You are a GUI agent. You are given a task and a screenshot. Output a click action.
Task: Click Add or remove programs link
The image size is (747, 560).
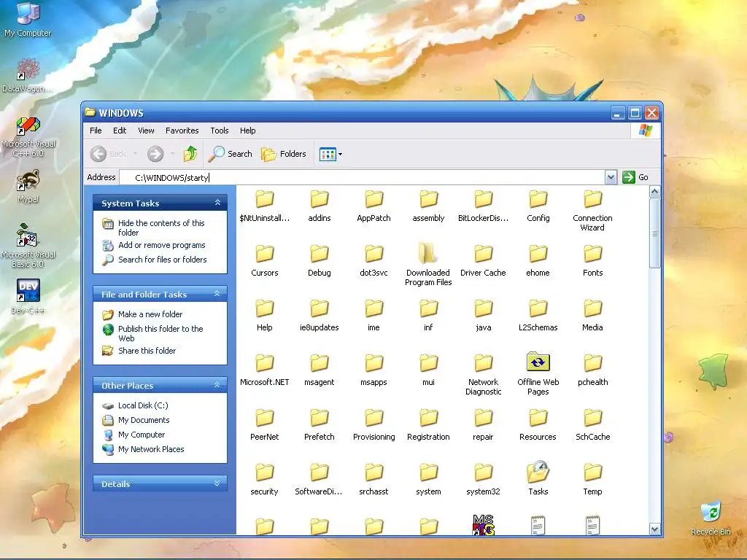click(161, 245)
